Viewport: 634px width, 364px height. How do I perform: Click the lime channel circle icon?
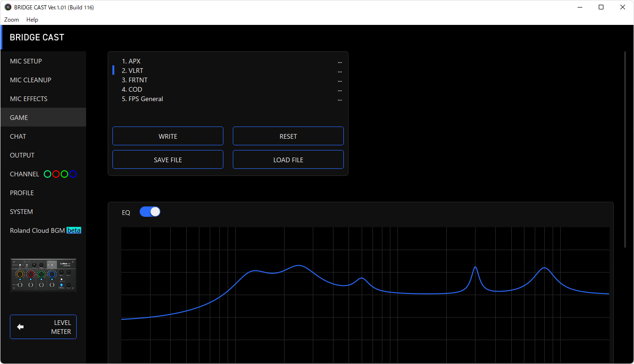tap(64, 174)
